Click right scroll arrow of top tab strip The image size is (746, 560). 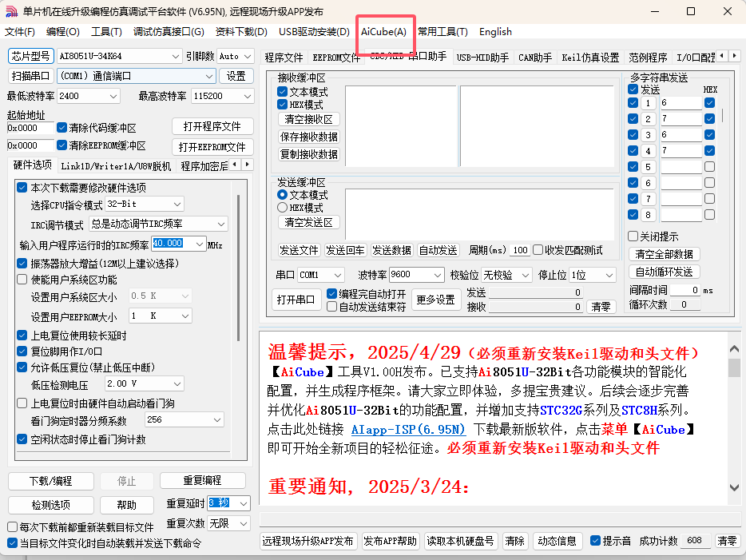[x=734, y=56]
